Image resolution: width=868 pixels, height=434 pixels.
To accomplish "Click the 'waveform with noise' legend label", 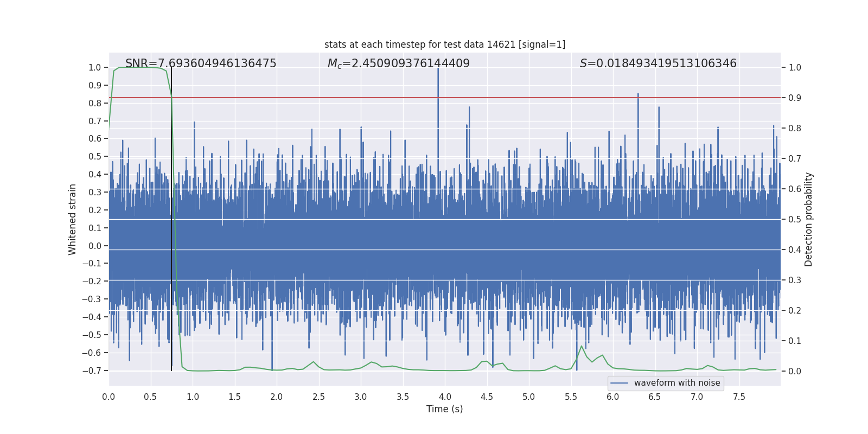I will [676, 383].
